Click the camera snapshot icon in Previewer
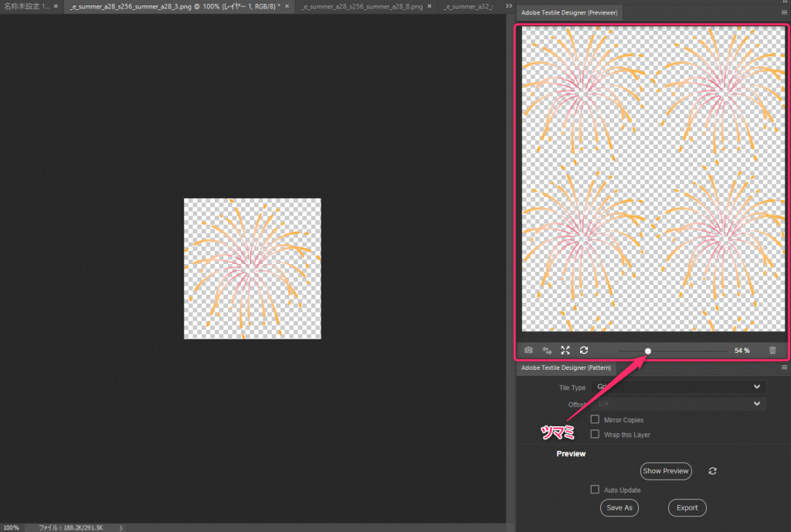Screen dimensions: 791x532 click(x=528, y=351)
